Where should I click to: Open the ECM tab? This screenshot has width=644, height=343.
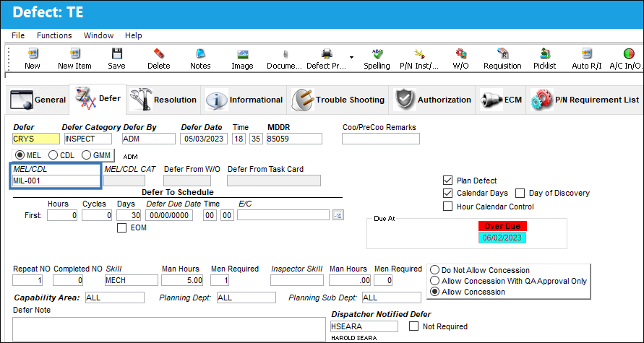pyautogui.click(x=501, y=100)
